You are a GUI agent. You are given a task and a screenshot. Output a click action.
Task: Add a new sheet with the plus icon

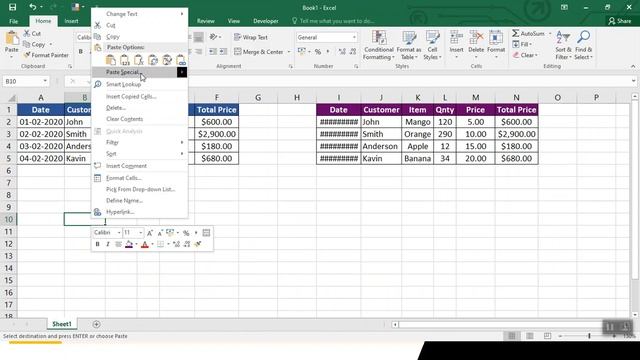[x=96, y=324]
